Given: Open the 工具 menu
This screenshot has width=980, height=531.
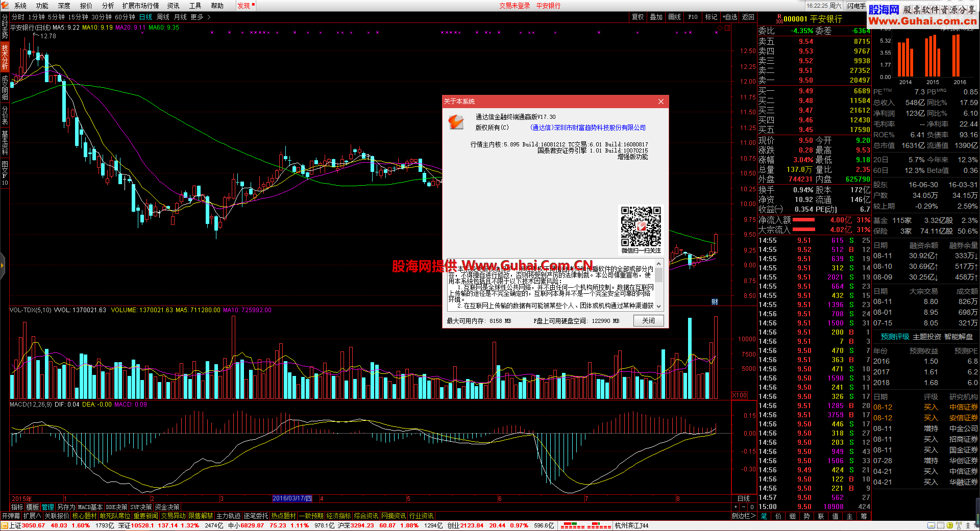Looking at the screenshot, I should point(195,6).
